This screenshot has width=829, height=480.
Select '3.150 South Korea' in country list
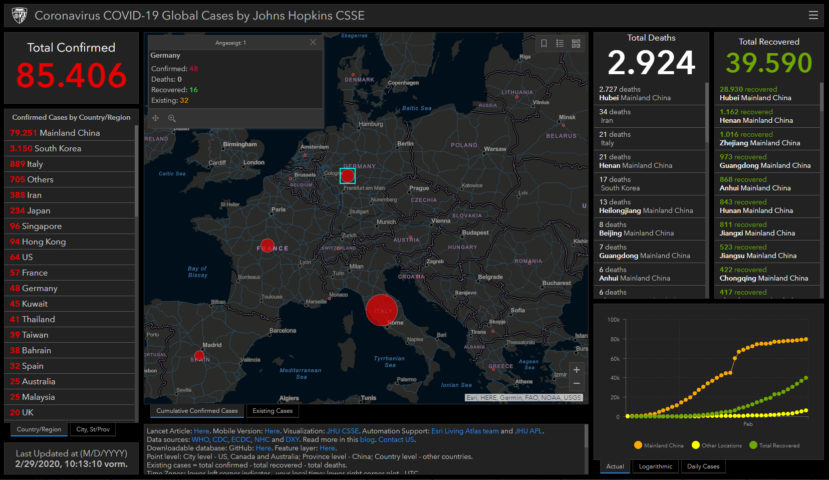70,149
